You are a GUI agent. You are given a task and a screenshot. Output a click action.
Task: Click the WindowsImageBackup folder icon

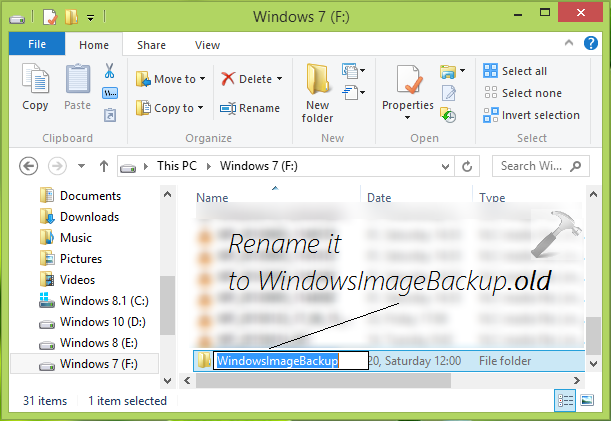(x=204, y=361)
